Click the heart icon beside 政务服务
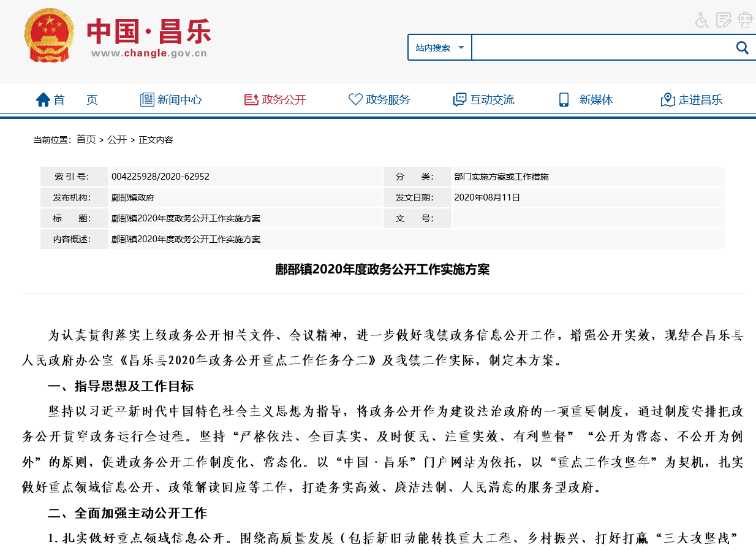The width and height of the screenshot is (756, 550). point(355,100)
